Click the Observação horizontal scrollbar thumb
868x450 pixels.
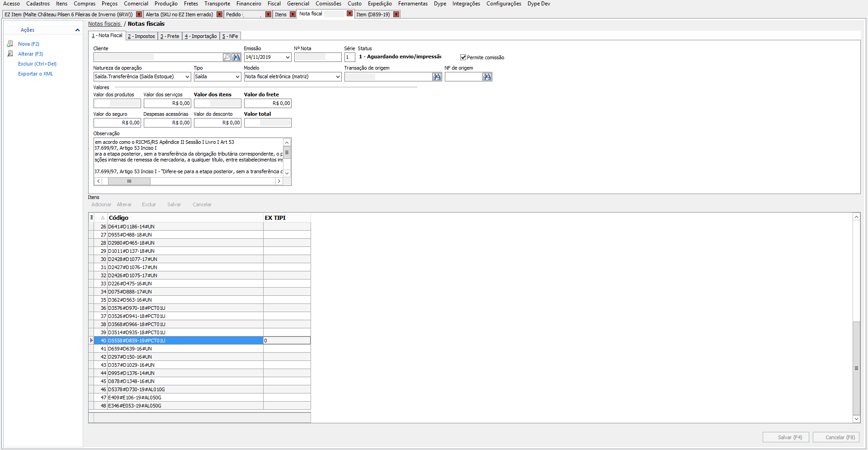tap(129, 181)
